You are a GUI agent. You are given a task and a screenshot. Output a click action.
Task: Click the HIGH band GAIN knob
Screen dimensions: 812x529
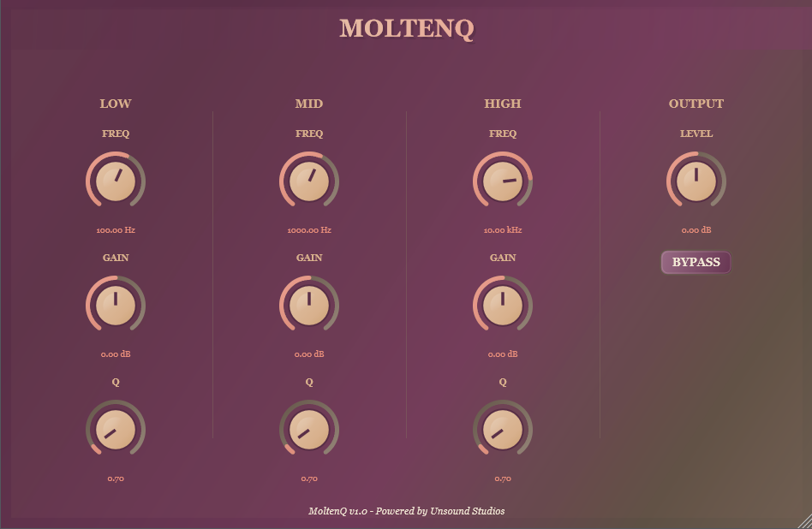[503, 306]
